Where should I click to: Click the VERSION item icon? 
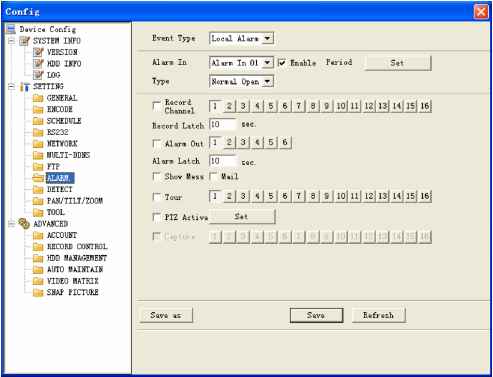point(38,52)
